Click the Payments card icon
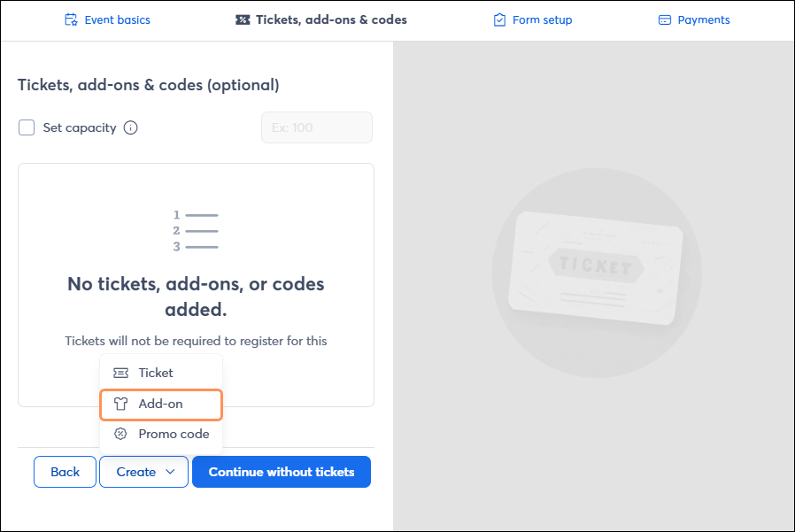Screen dimensions: 795x532 tap(663, 19)
